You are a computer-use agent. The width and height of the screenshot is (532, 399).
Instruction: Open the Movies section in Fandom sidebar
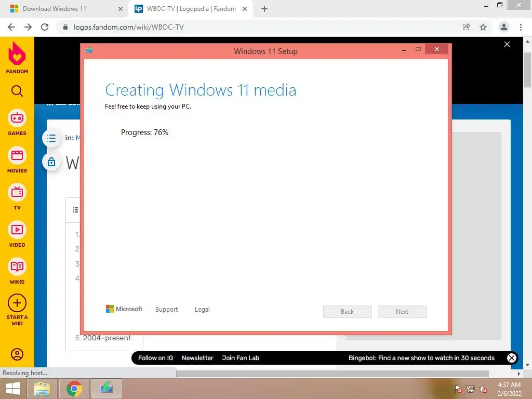(x=17, y=160)
